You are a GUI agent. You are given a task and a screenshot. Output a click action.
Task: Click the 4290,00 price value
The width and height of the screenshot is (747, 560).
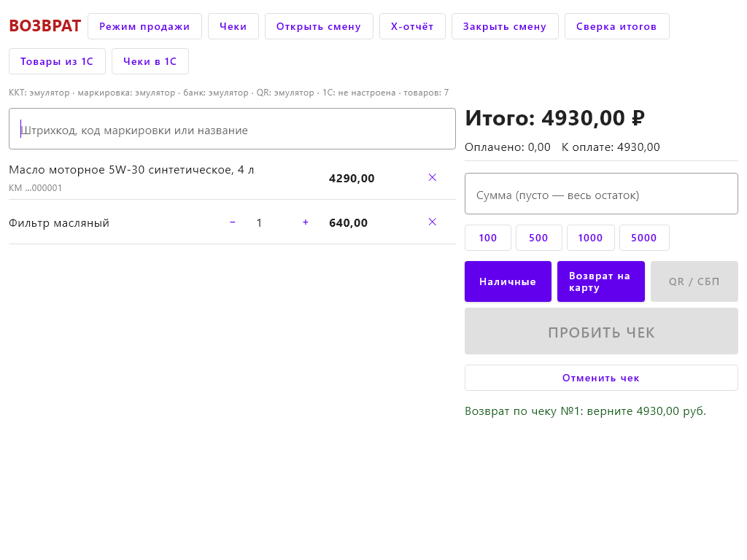pos(352,179)
